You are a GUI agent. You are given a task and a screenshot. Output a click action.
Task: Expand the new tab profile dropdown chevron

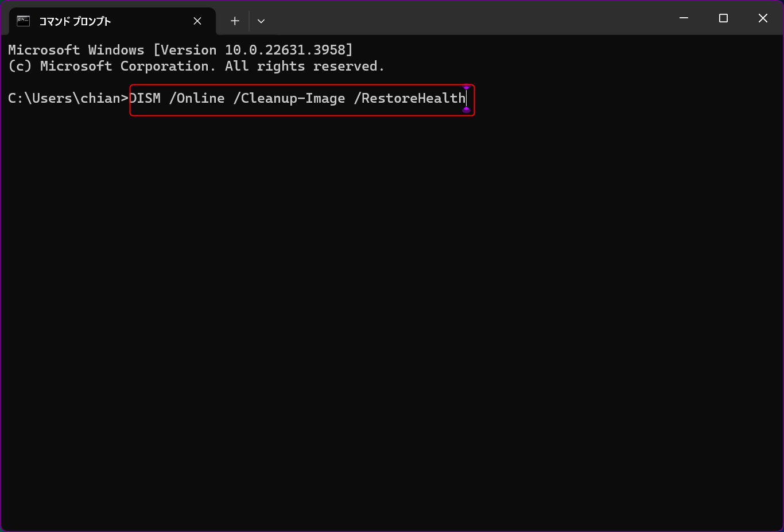[x=261, y=21]
